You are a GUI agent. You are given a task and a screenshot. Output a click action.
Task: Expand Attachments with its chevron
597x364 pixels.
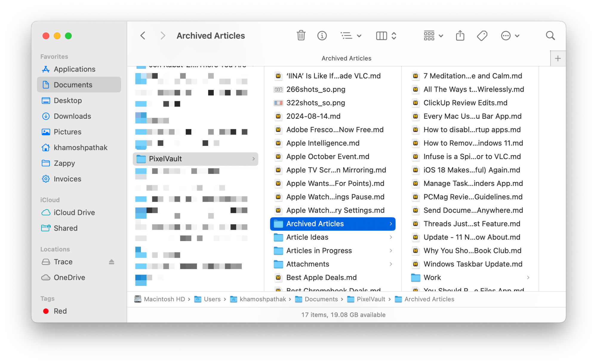[x=391, y=264]
